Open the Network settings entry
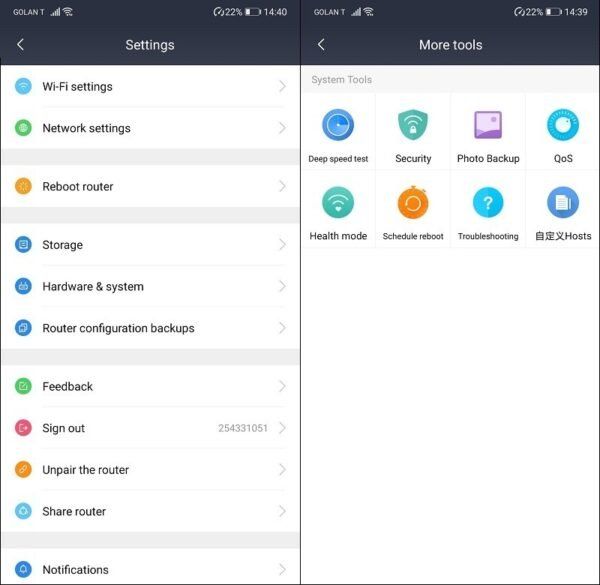Viewport: 600px width, 585px height. click(x=150, y=128)
